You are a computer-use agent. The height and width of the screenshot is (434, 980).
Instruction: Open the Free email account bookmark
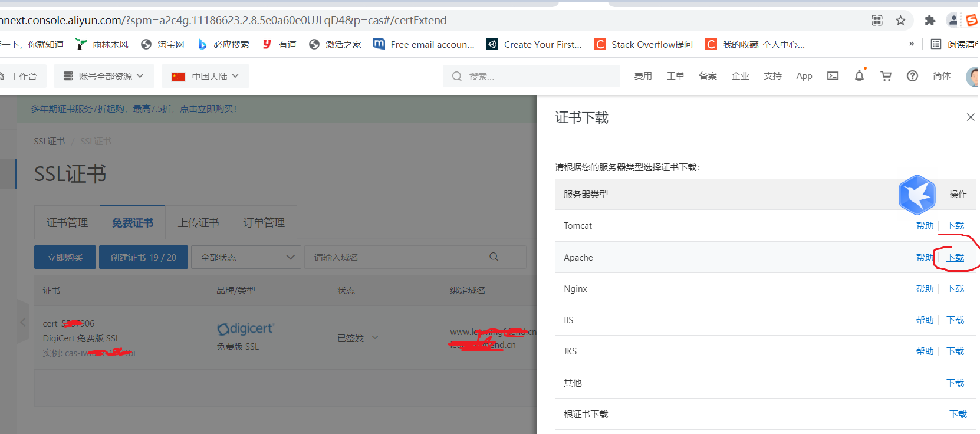pos(424,44)
